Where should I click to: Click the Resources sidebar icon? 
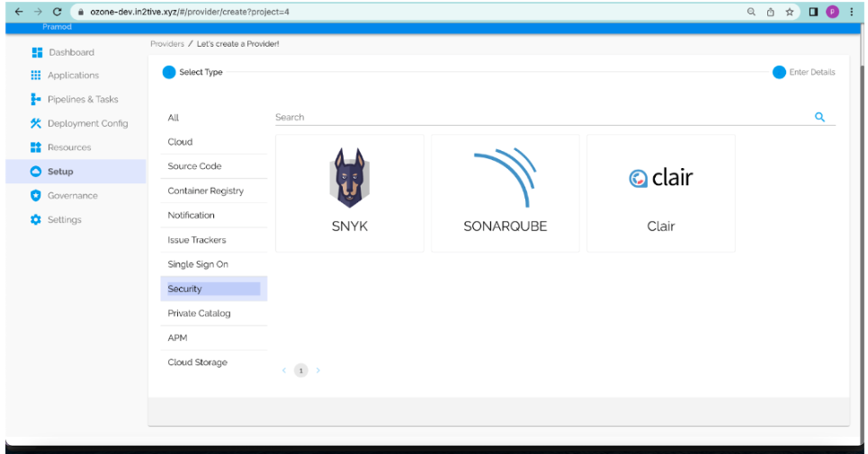36,147
